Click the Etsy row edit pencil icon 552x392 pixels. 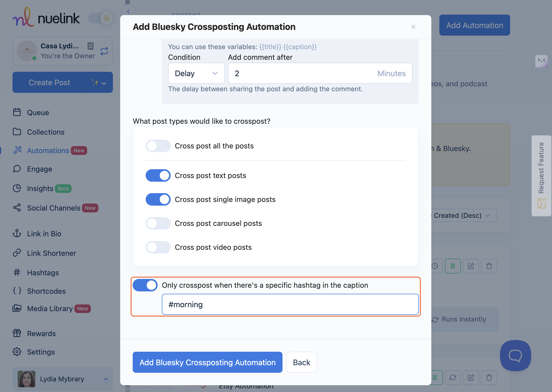click(471, 377)
